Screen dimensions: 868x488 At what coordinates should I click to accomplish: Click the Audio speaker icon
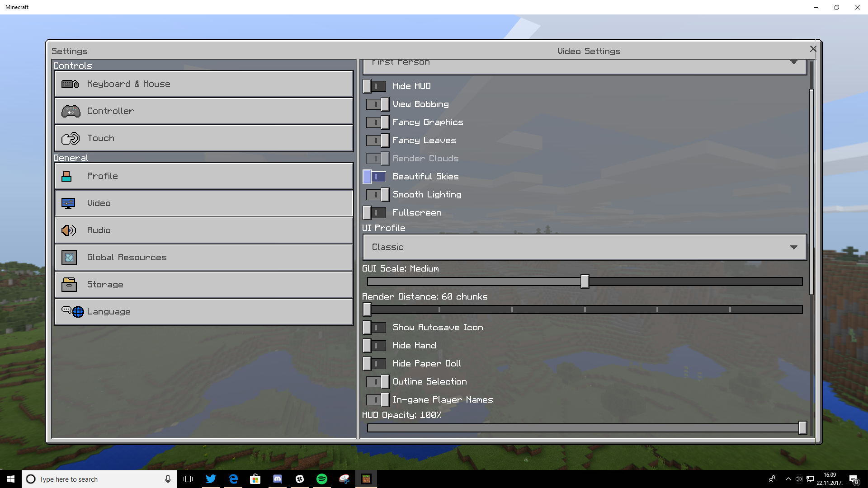point(68,230)
